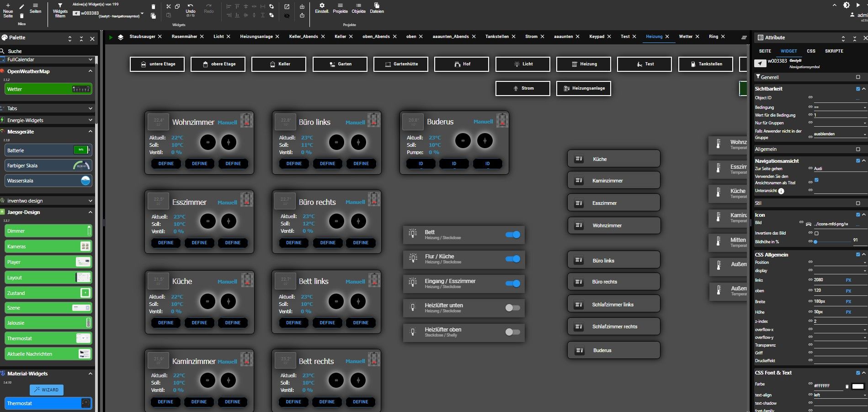Open the text-align dropdown
Viewport: 868px width, 412px height.
tap(840, 395)
